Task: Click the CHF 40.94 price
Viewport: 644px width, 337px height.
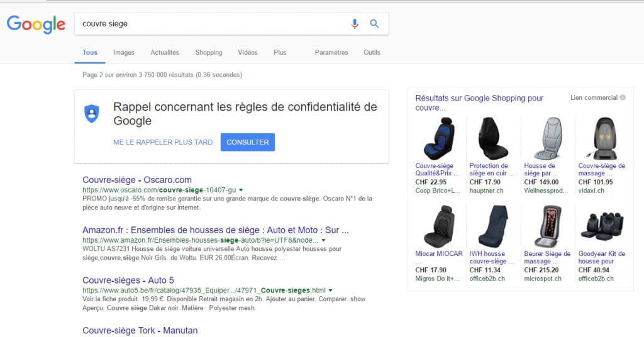Action: [594, 270]
